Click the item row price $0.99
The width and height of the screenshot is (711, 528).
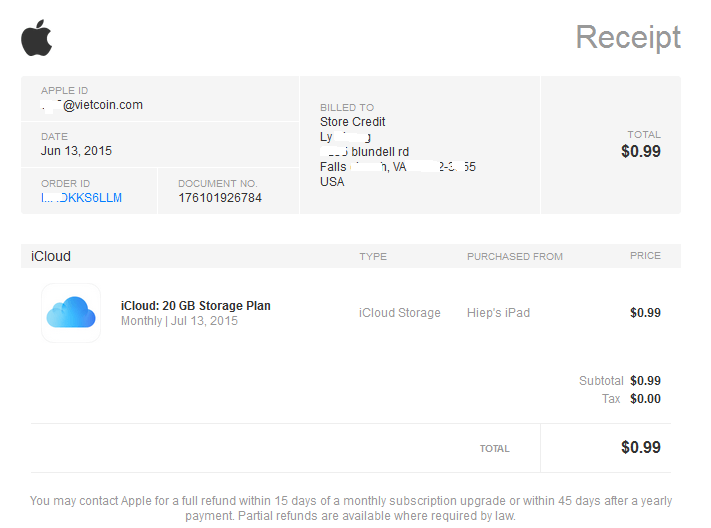click(x=645, y=313)
